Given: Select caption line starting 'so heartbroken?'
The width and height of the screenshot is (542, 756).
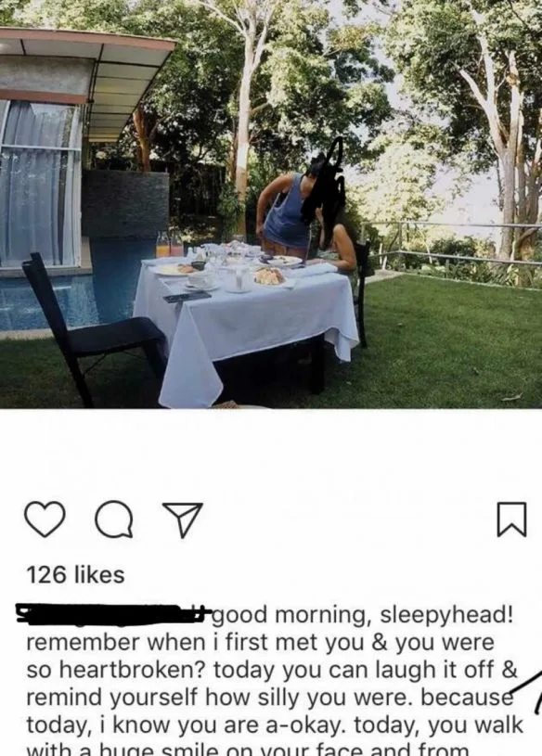Looking at the screenshot, I should (272, 670).
